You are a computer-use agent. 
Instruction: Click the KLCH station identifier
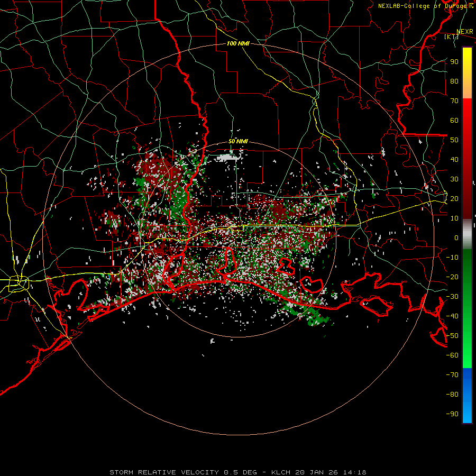point(281,472)
